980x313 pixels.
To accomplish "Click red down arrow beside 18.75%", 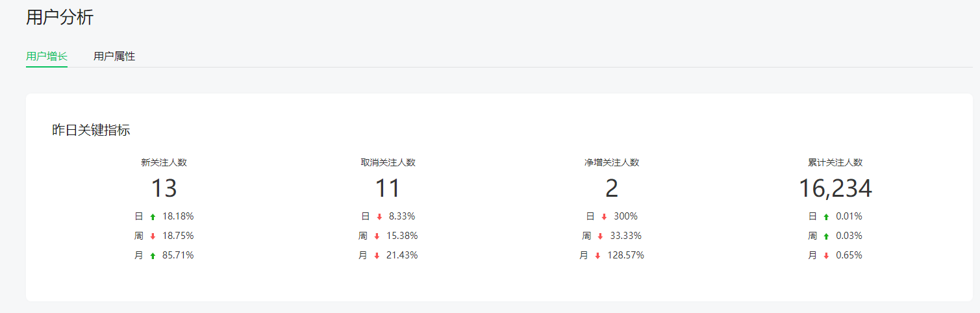I will (x=153, y=236).
